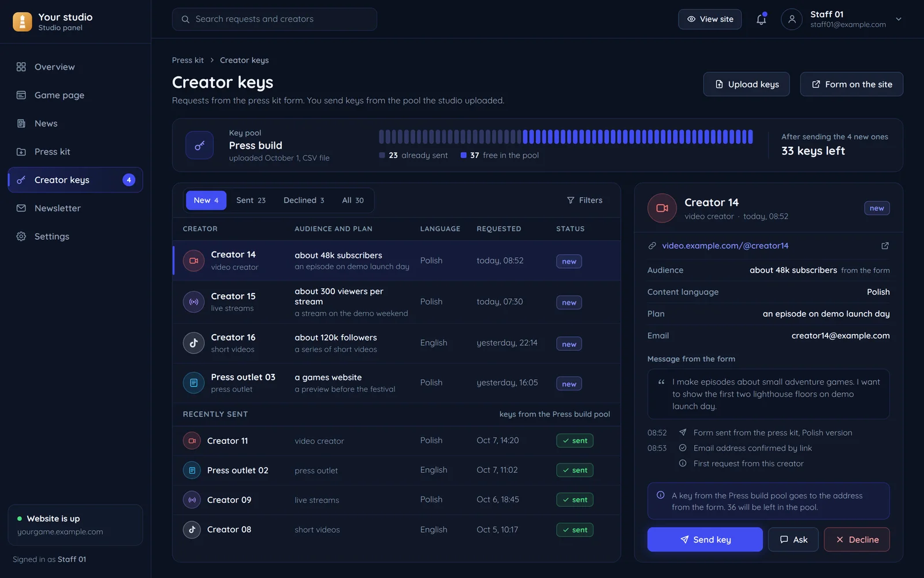Open the notifications bell
The width and height of the screenshot is (924, 578).
(x=761, y=19)
